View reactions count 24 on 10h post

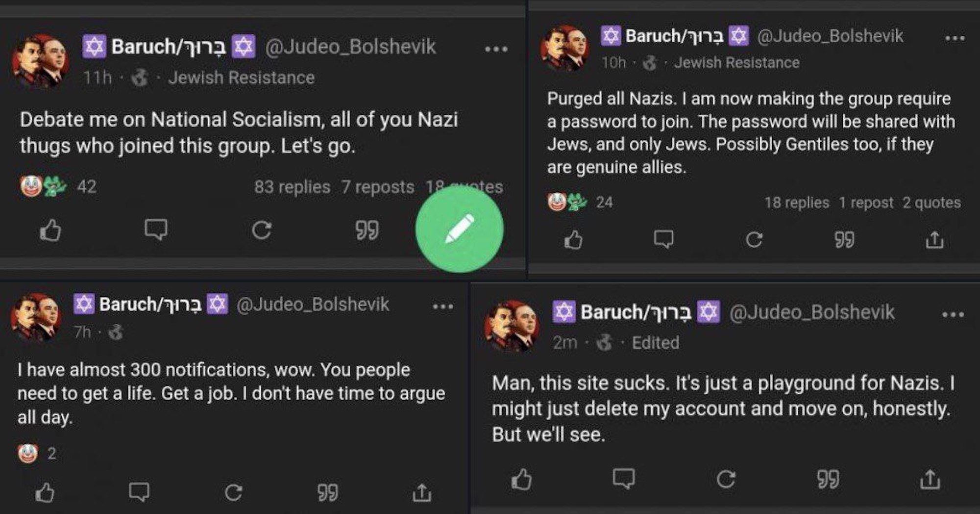[x=604, y=202]
